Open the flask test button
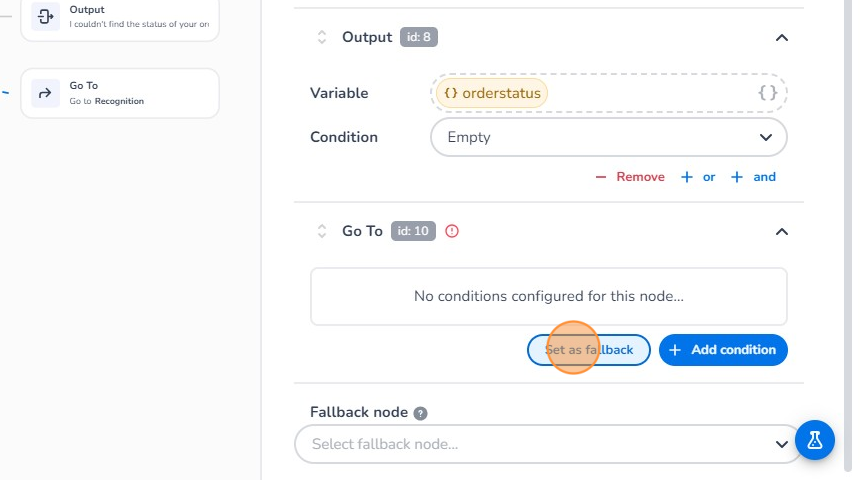 (x=815, y=440)
